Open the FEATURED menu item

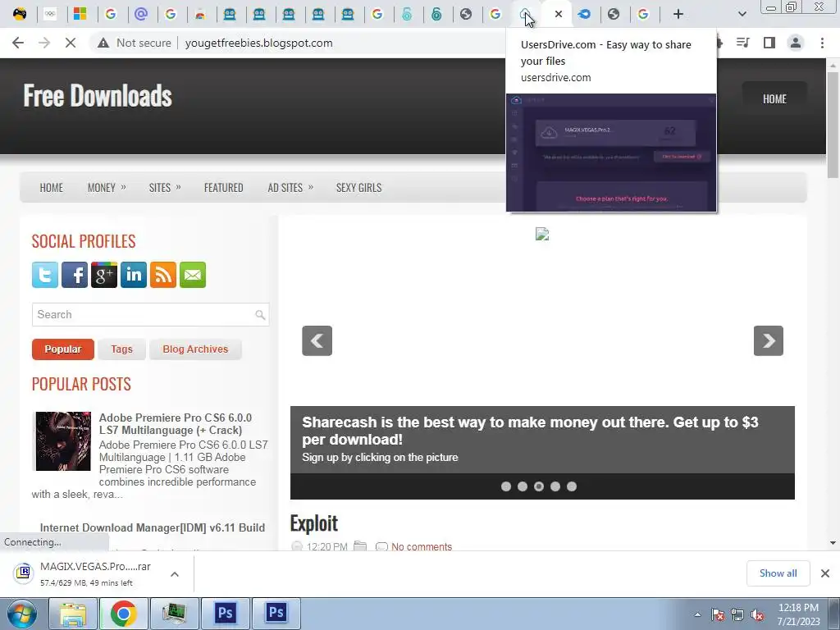coord(223,188)
